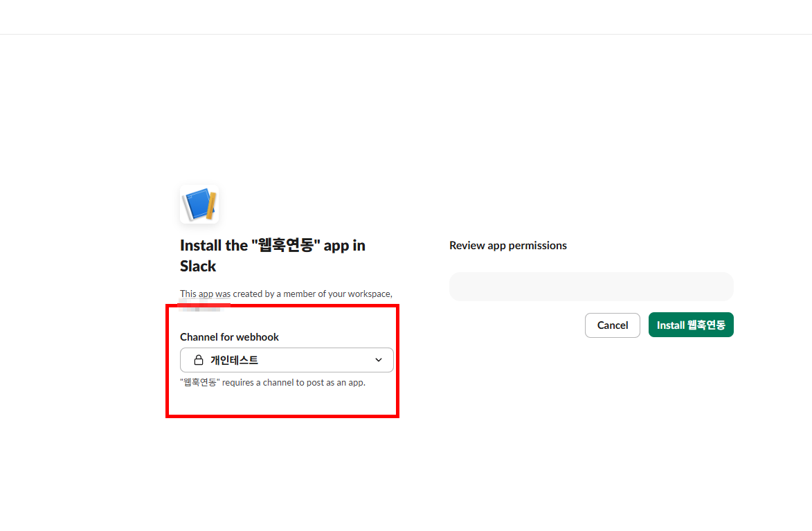Click the requires a channel to post text
Image resolution: width=812 pixels, height=531 pixels.
point(272,382)
